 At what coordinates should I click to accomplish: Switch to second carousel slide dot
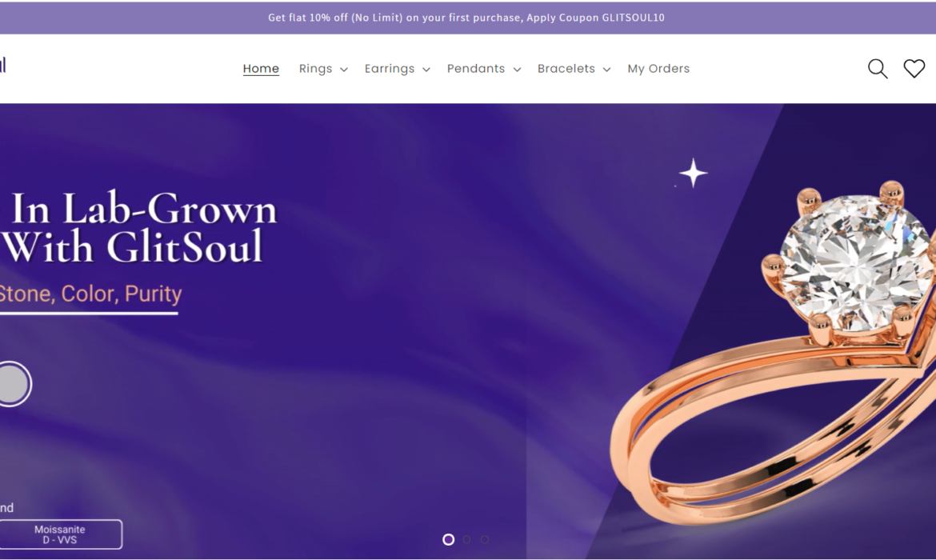pyautogui.click(x=467, y=540)
